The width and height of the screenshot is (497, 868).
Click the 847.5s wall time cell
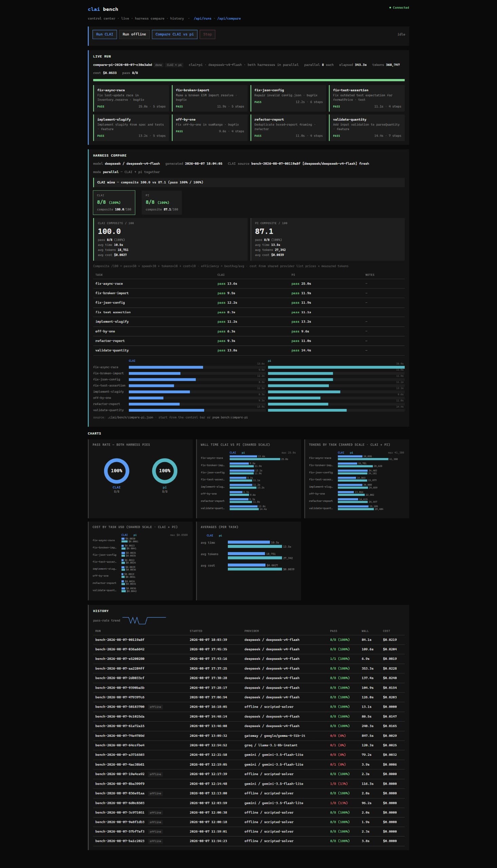[367, 735]
